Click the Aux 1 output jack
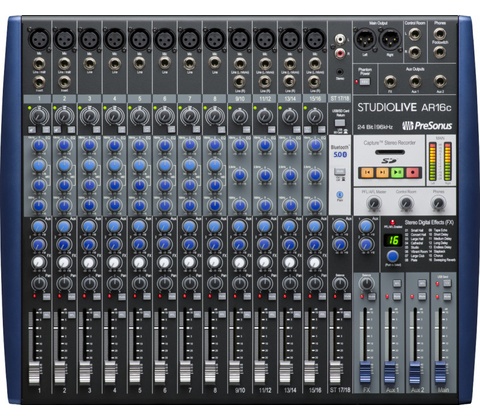480x420 pixels. tap(415, 81)
